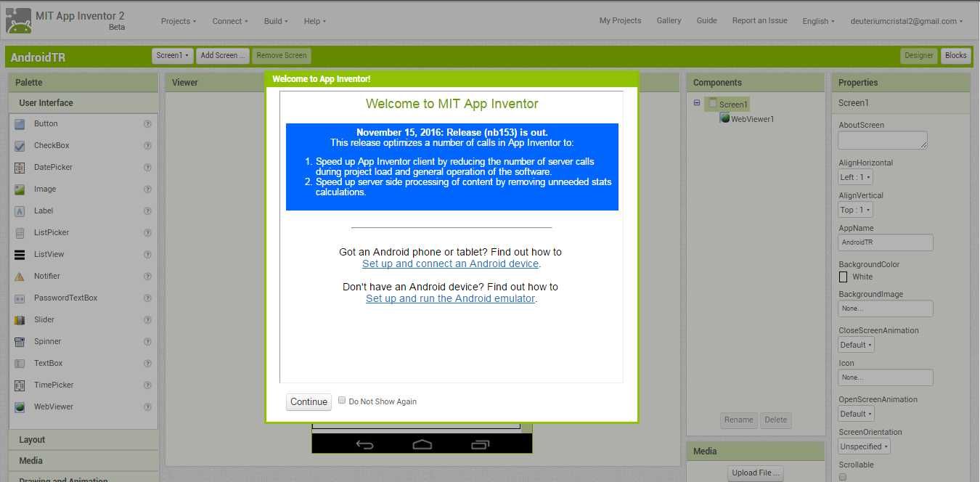Select the Image component icon
The height and width of the screenshot is (482, 980).
tap(20, 189)
